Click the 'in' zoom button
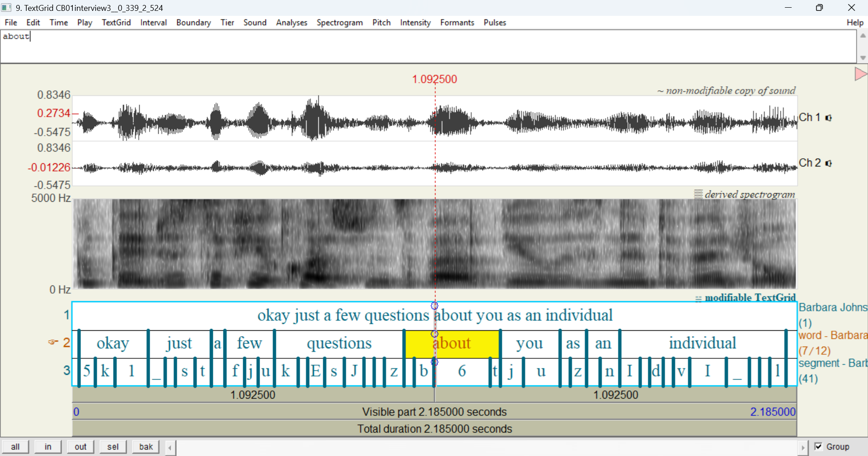The width and height of the screenshot is (868, 456). 48,446
